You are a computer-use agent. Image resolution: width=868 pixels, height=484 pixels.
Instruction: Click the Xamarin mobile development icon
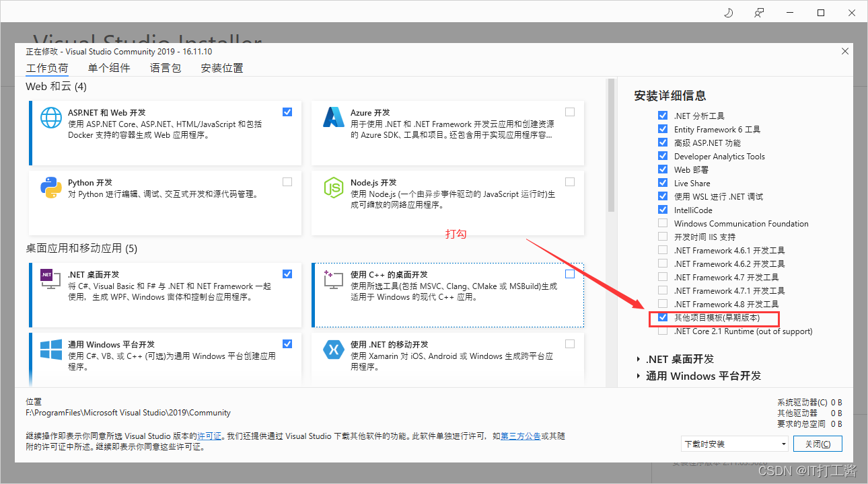334,350
